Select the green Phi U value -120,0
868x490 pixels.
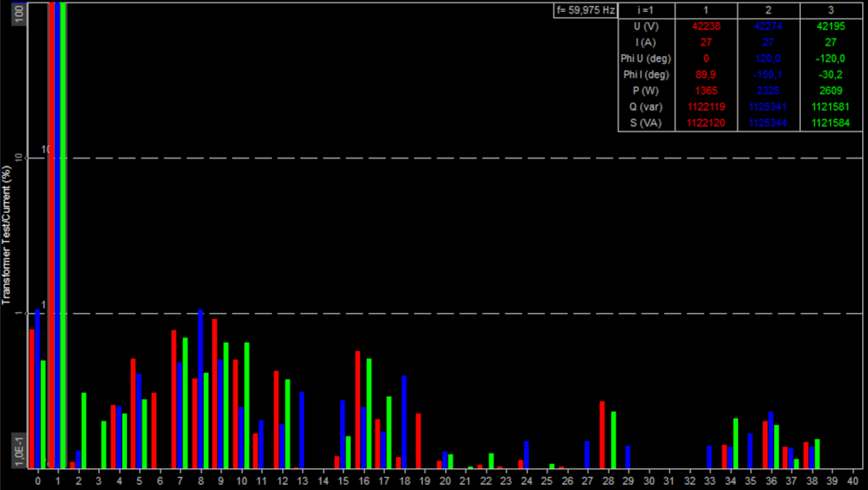pyautogui.click(x=831, y=58)
